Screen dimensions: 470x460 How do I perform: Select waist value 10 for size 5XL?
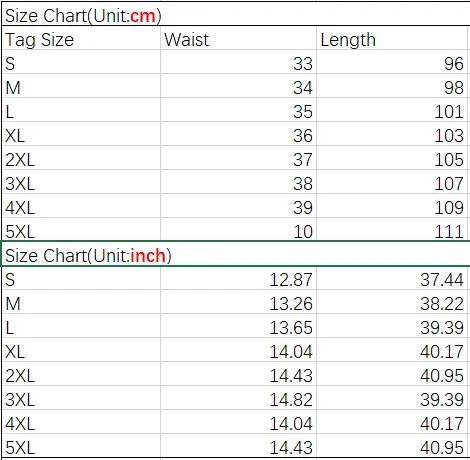(x=238, y=230)
